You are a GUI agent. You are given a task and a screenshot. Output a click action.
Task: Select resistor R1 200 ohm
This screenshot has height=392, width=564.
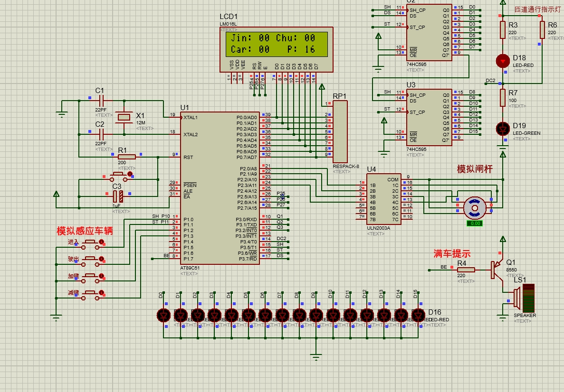[126, 157]
